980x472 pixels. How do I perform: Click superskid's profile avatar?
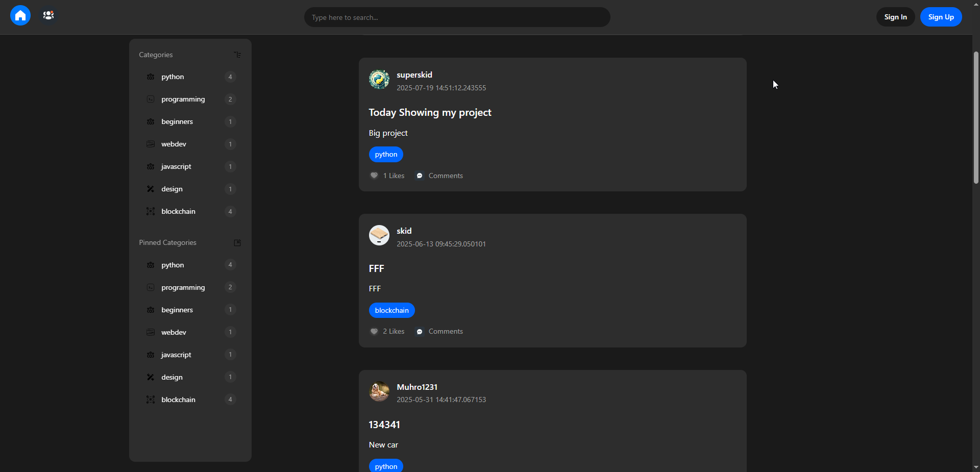point(379,80)
